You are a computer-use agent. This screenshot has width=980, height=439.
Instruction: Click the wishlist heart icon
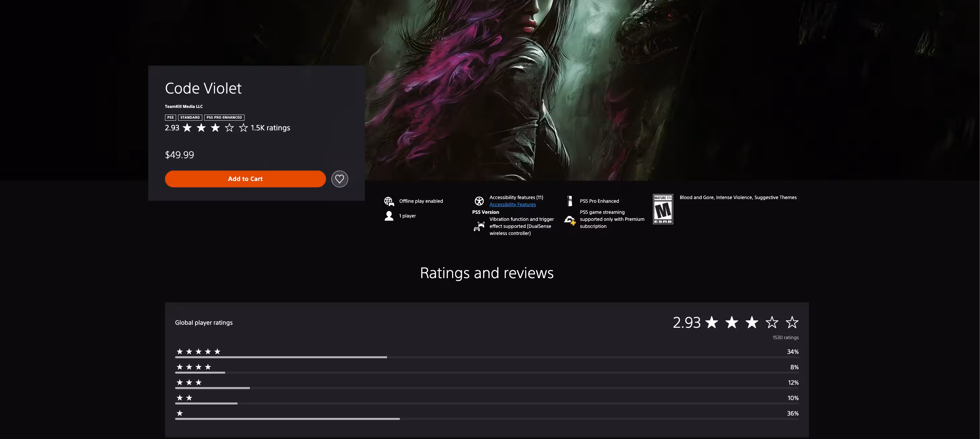339,179
